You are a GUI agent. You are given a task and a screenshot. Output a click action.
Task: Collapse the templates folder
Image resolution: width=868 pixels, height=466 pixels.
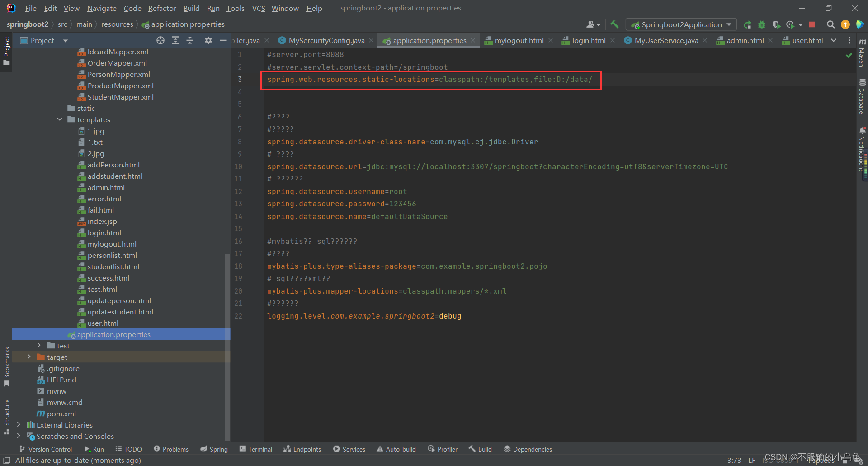[60, 119]
